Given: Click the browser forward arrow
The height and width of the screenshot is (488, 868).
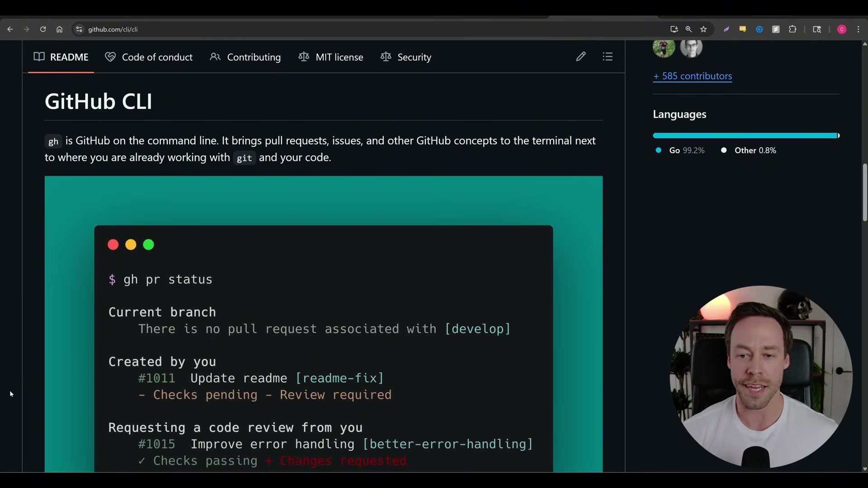Looking at the screenshot, I should pos(26,29).
